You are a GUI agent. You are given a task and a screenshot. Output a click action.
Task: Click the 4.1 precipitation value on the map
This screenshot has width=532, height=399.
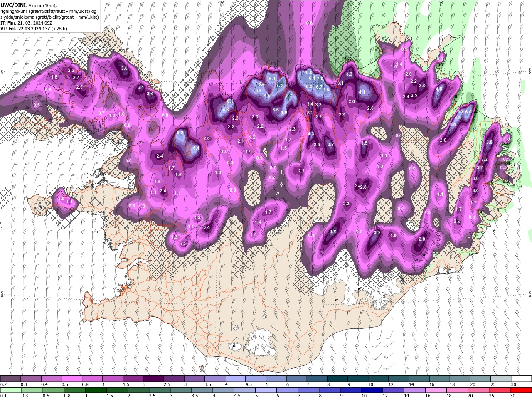click(x=362, y=92)
